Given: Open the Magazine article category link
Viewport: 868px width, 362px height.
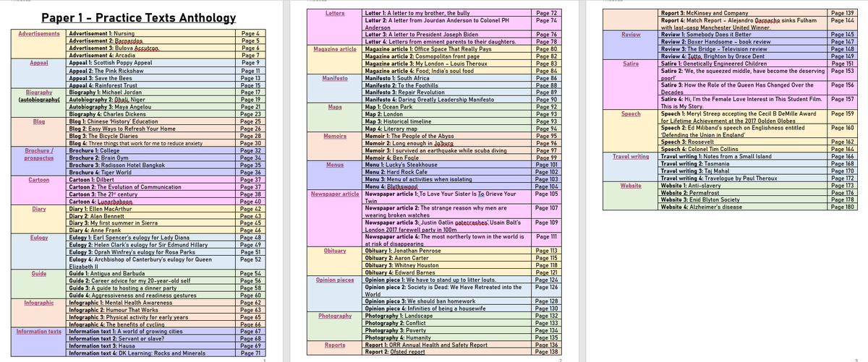Looking at the screenshot, I should pos(335,48).
